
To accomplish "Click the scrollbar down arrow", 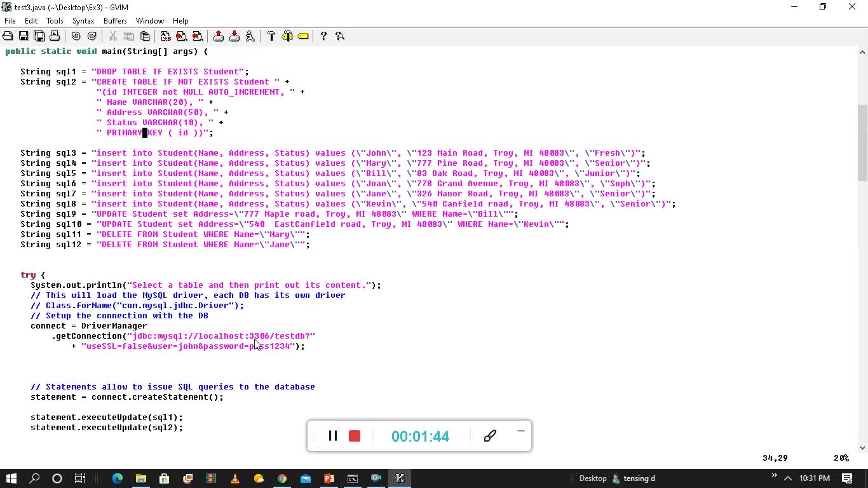I will 862,447.
